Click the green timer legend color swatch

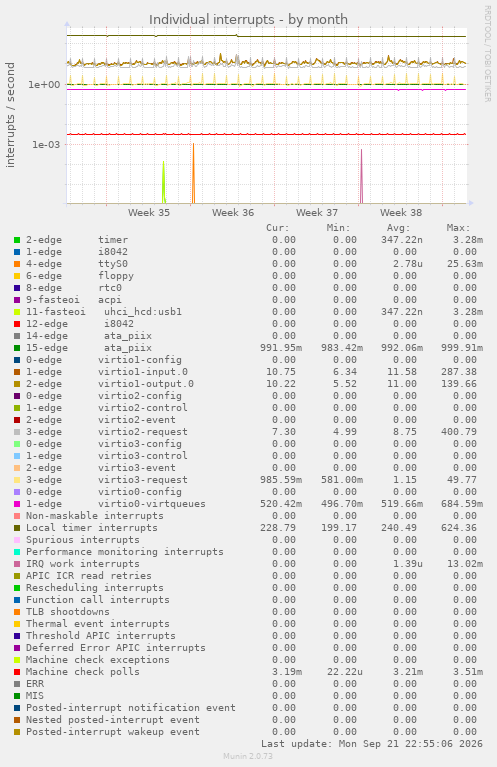(17, 240)
